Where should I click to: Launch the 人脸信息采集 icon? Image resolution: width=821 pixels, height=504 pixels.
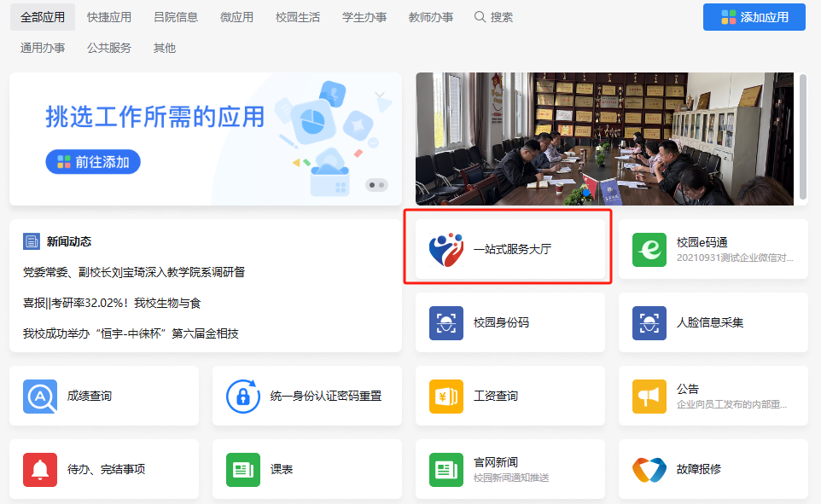coord(649,322)
